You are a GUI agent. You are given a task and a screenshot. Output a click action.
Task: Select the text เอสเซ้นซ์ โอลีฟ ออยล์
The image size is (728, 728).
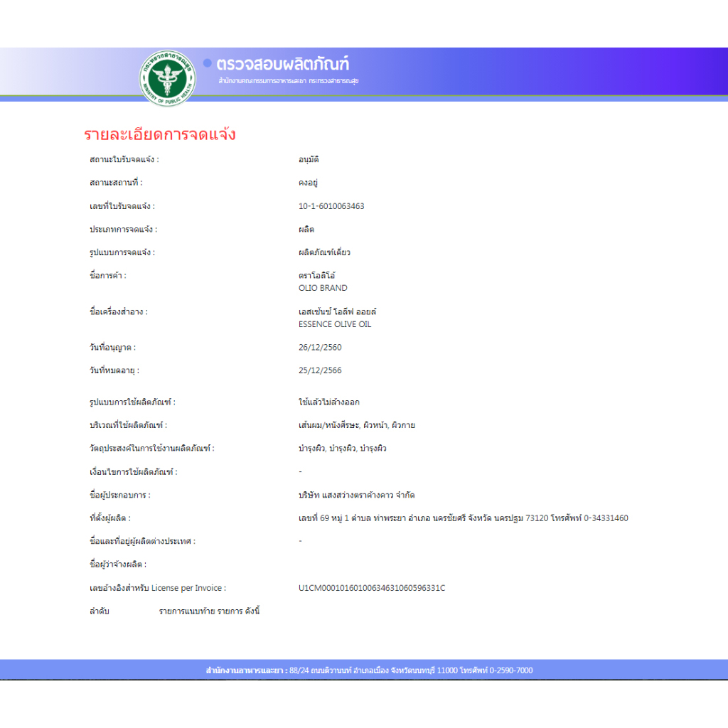click(338, 312)
